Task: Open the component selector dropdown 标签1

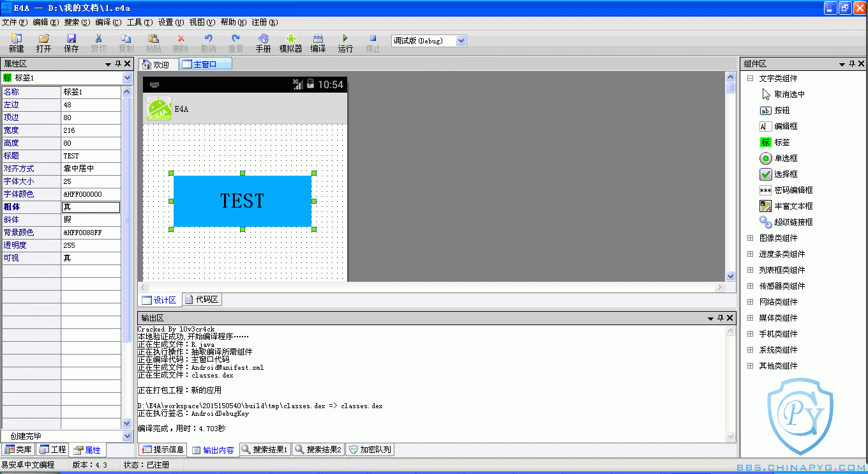Action: (127, 78)
